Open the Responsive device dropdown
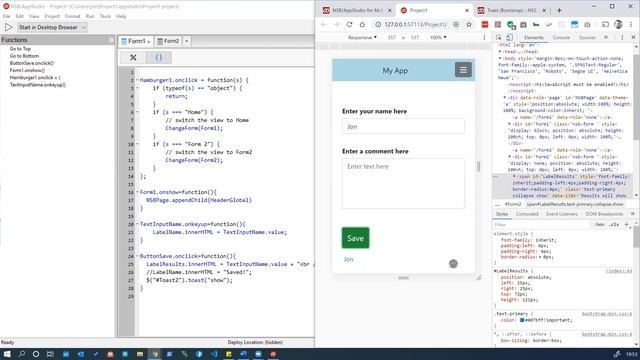The image size is (640, 360). pyautogui.click(x=362, y=38)
